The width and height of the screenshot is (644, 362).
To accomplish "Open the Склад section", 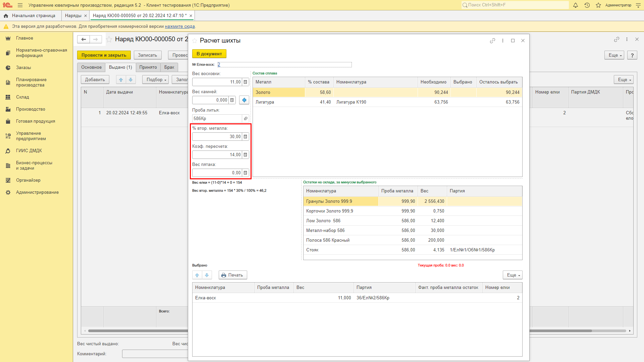I will (x=22, y=97).
